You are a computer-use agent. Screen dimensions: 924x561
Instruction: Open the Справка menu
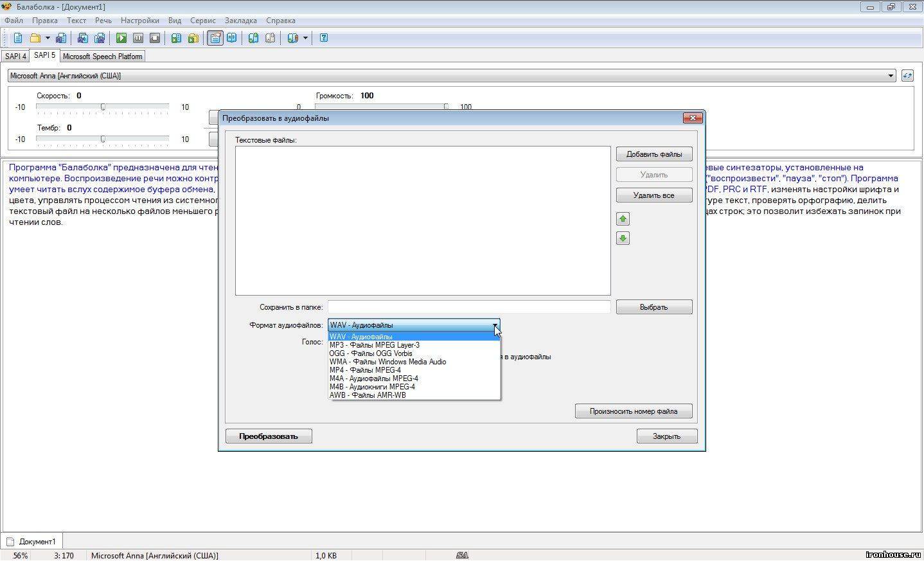281,21
